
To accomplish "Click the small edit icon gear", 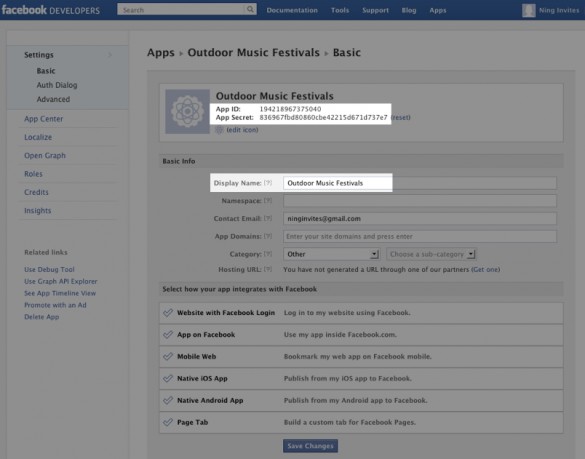I will tap(219, 130).
